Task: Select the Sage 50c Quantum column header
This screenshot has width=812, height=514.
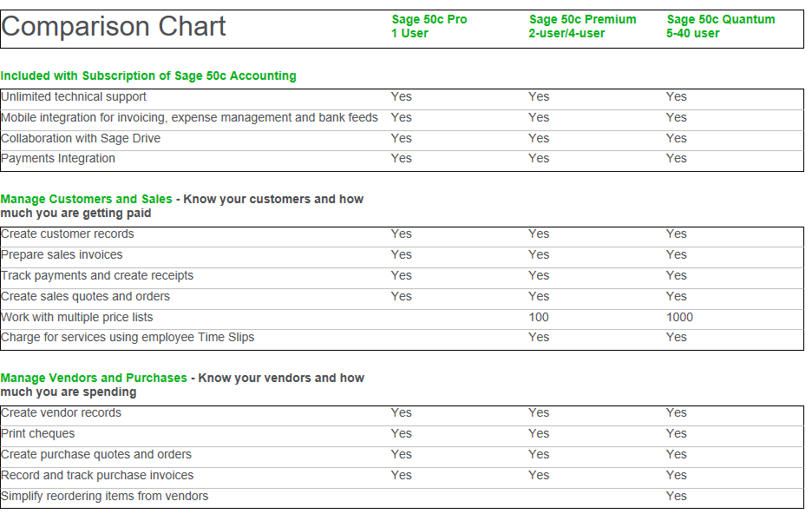Action: (721, 26)
